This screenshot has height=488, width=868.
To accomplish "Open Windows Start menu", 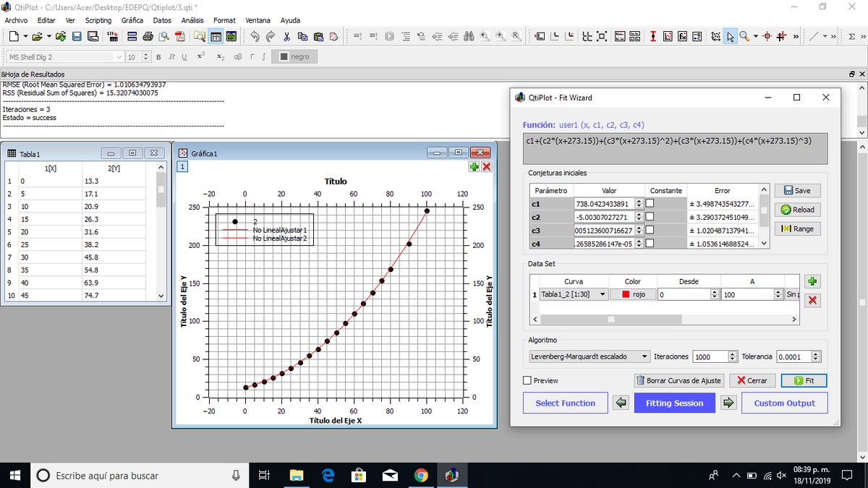I will [x=14, y=475].
